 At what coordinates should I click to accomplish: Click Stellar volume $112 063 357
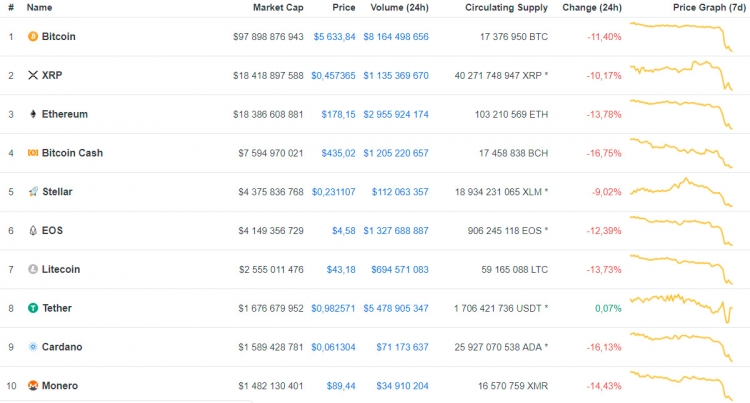[x=400, y=192]
